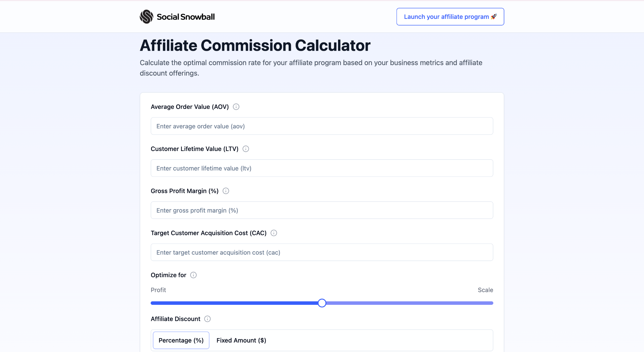Viewport: 644px width, 352px height.
Task: Click the Target Customer Acquisition Cost label
Action: point(208,233)
